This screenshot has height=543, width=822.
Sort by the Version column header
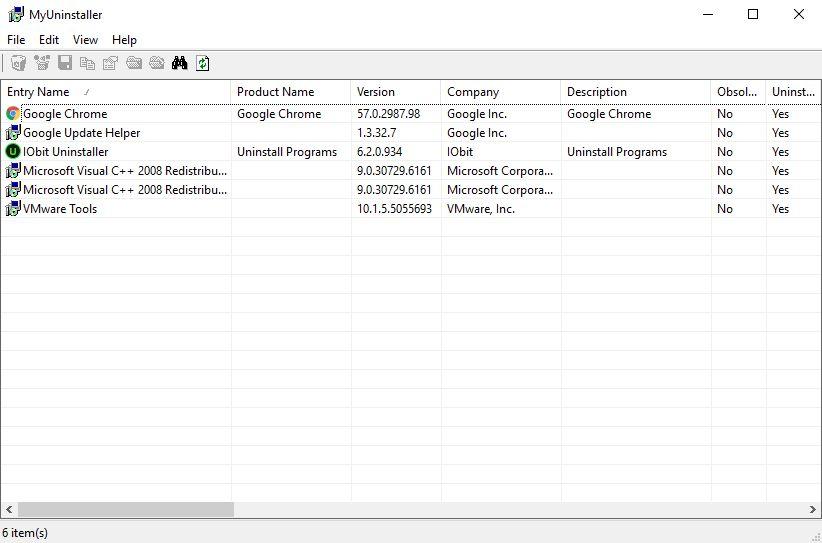396,92
